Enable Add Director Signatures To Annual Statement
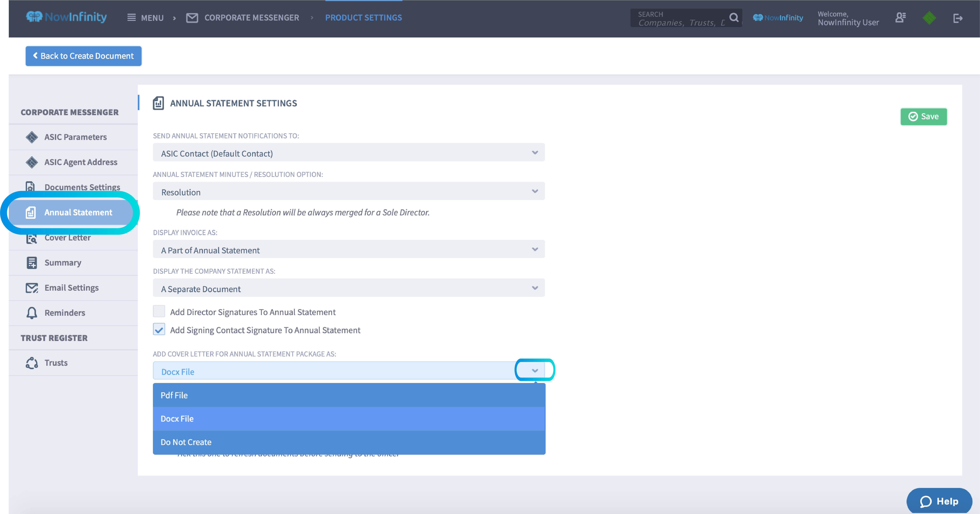The height and width of the screenshot is (514, 980). 159,311
